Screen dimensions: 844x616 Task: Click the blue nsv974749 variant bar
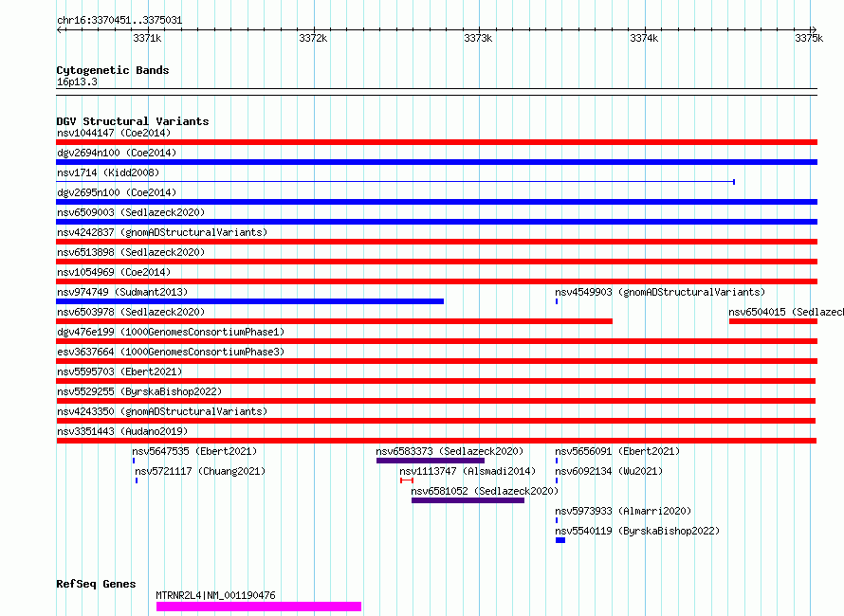tap(249, 301)
